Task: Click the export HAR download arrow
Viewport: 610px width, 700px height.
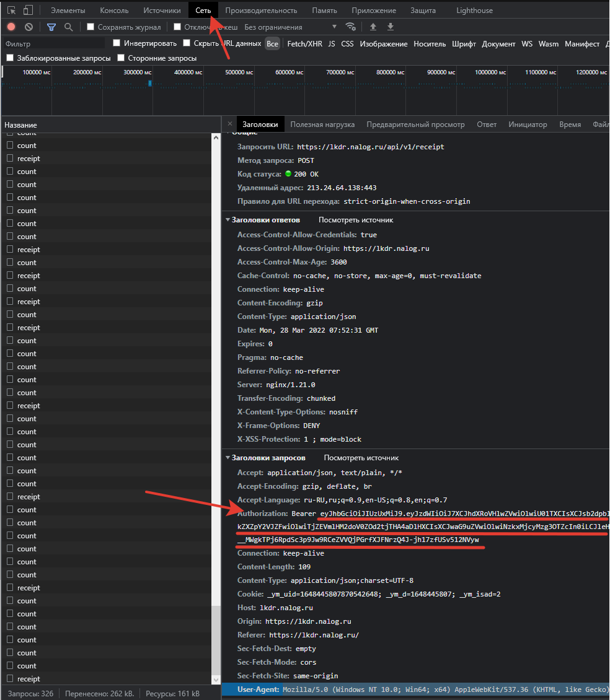Action: pos(391,27)
